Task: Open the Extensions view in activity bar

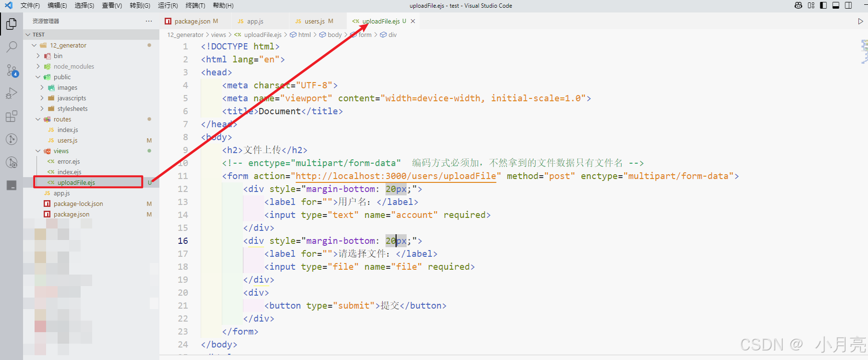Action: pyautogui.click(x=12, y=116)
